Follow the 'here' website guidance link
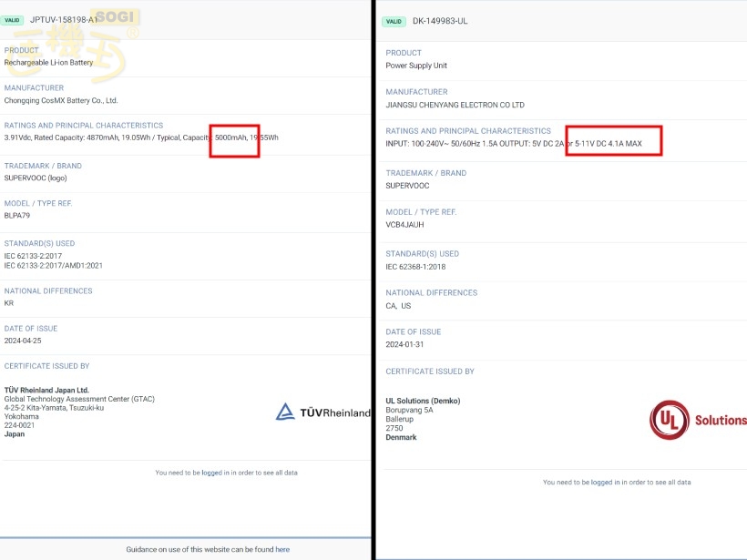Viewport: 747px width, 560px height. pyautogui.click(x=282, y=549)
